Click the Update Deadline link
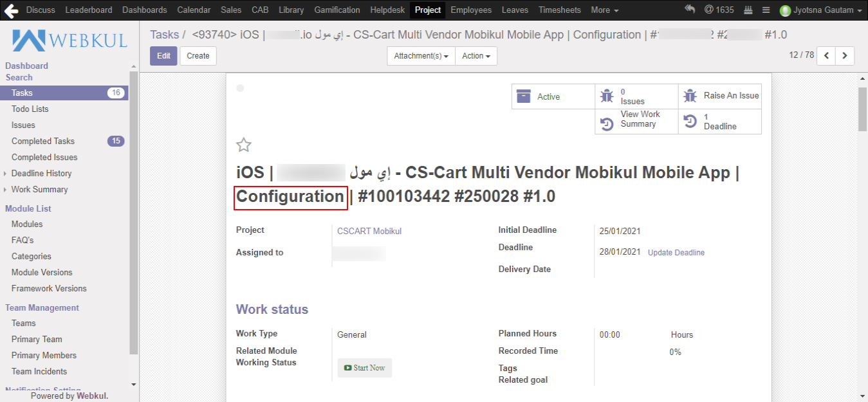This screenshot has height=402, width=868. 676,253
